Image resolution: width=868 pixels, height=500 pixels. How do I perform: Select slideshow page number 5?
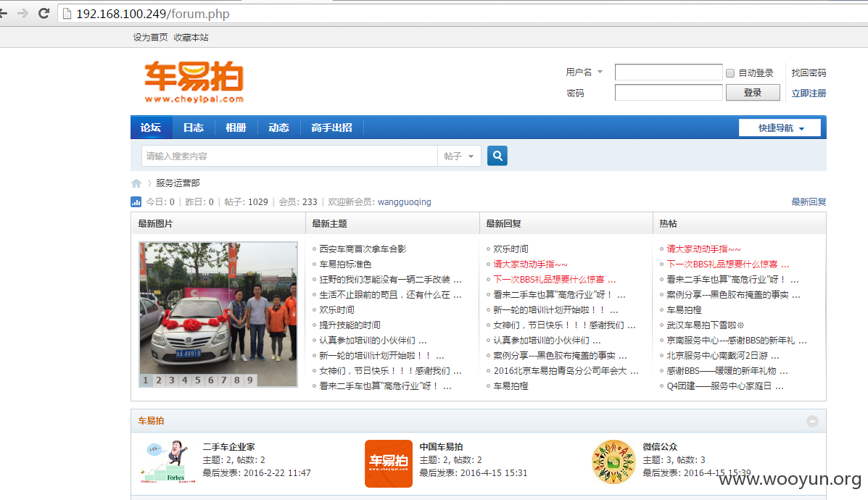point(198,380)
